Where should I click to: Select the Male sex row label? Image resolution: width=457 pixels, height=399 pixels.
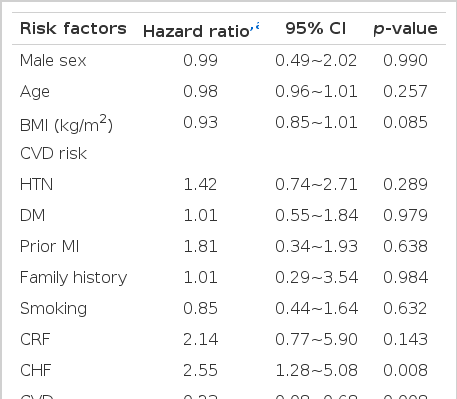(x=53, y=61)
